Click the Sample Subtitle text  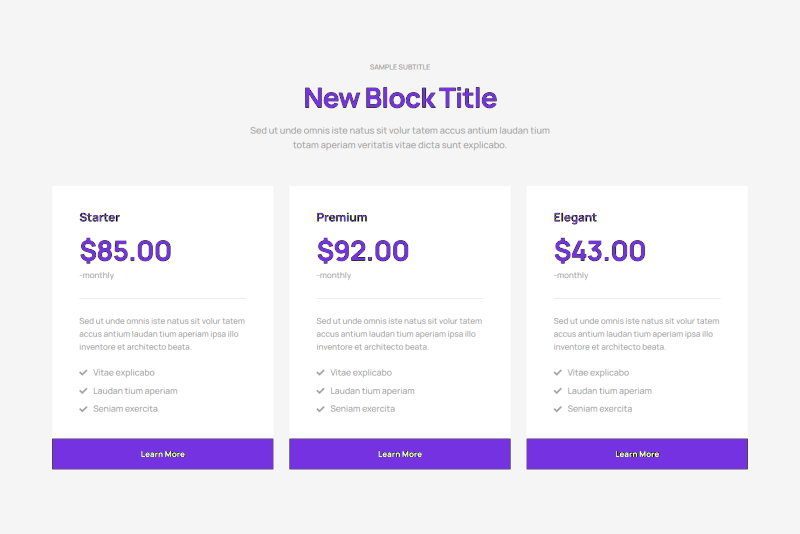click(x=400, y=67)
